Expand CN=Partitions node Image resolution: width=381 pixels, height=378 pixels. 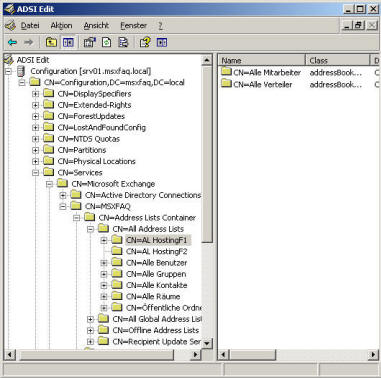pos(36,150)
